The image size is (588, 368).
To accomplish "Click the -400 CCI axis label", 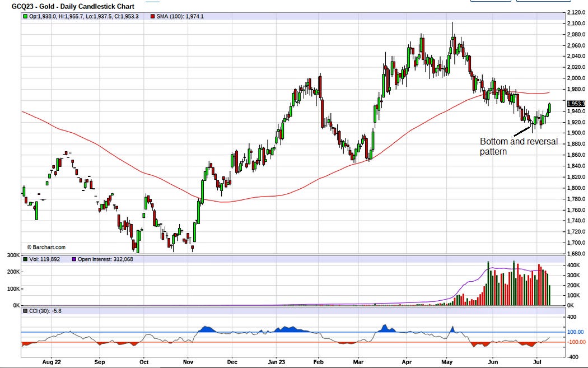I will point(573,357).
